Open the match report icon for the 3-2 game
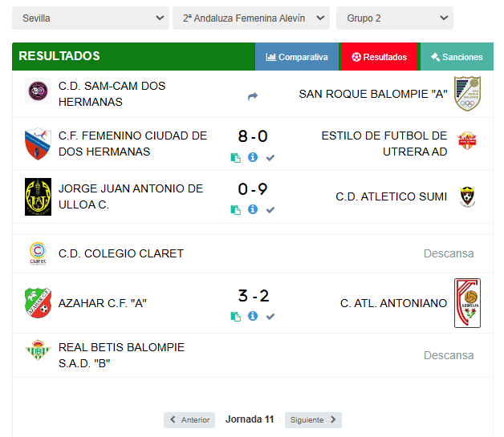The image size is (504, 437). tap(236, 317)
